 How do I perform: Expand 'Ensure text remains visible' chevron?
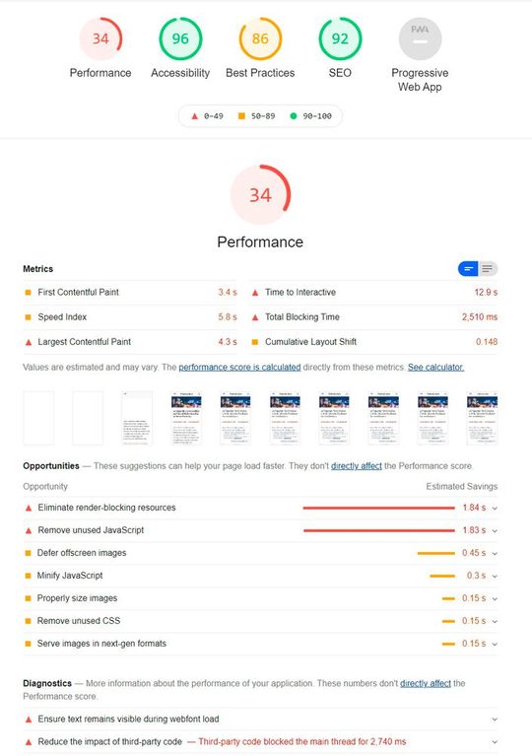[x=495, y=720]
